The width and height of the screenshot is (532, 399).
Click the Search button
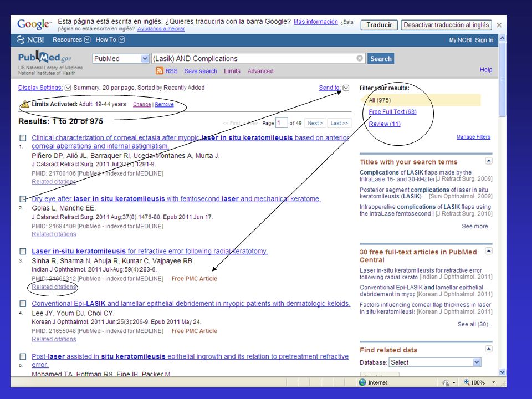point(381,59)
